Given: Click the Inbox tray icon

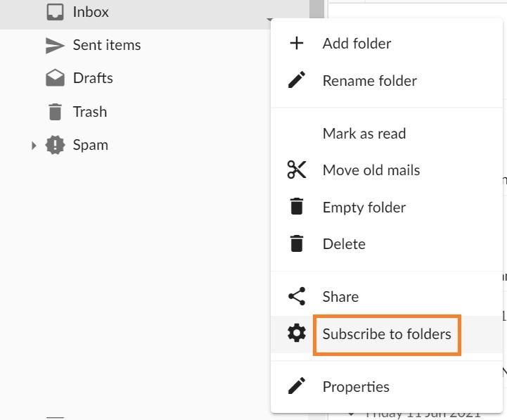Looking at the screenshot, I should tap(55, 12).
